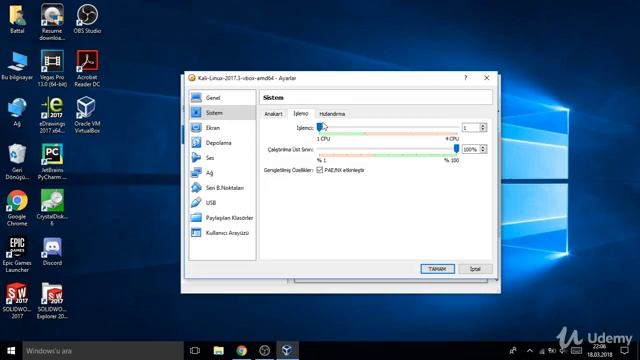
Task: Open Chrome from the taskbar
Action: [x=242, y=351]
